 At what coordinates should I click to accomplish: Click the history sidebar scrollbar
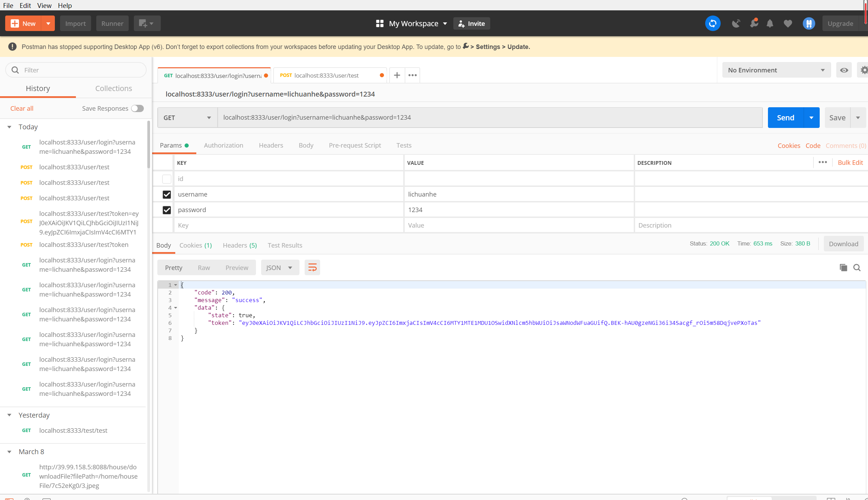tap(149, 145)
